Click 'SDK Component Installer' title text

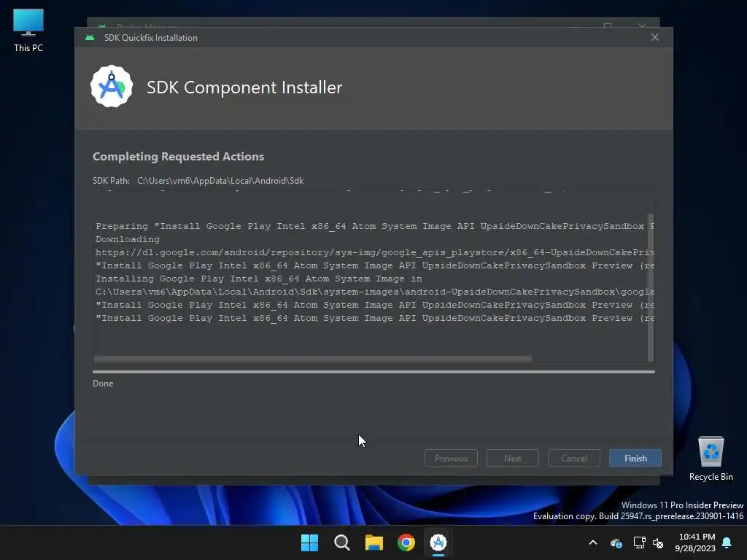(244, 87)
